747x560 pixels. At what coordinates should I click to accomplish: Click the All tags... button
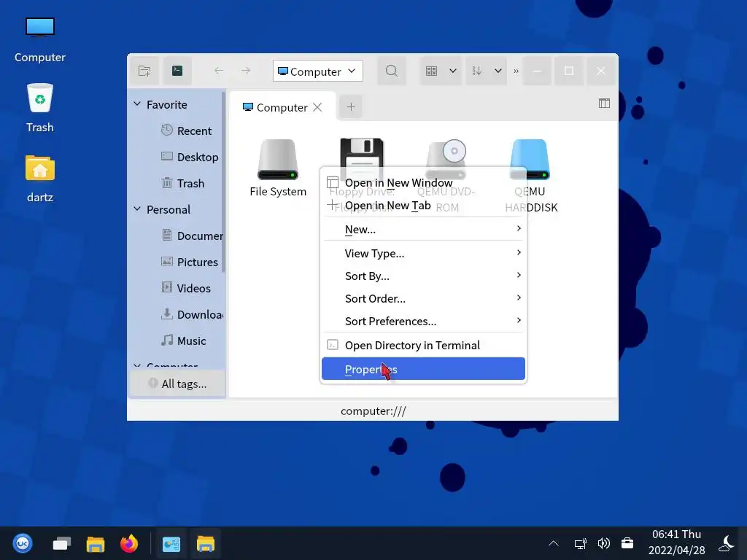pyautogui.click(x=177, y=384)
